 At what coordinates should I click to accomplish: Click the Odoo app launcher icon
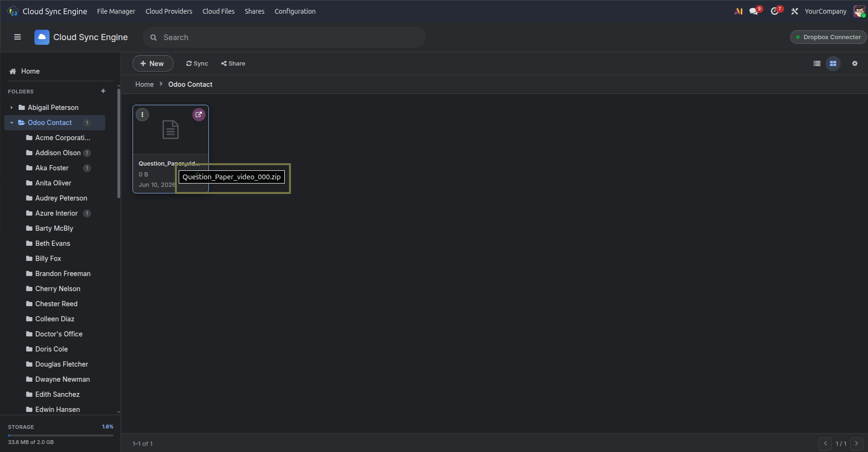coord(13,11)
